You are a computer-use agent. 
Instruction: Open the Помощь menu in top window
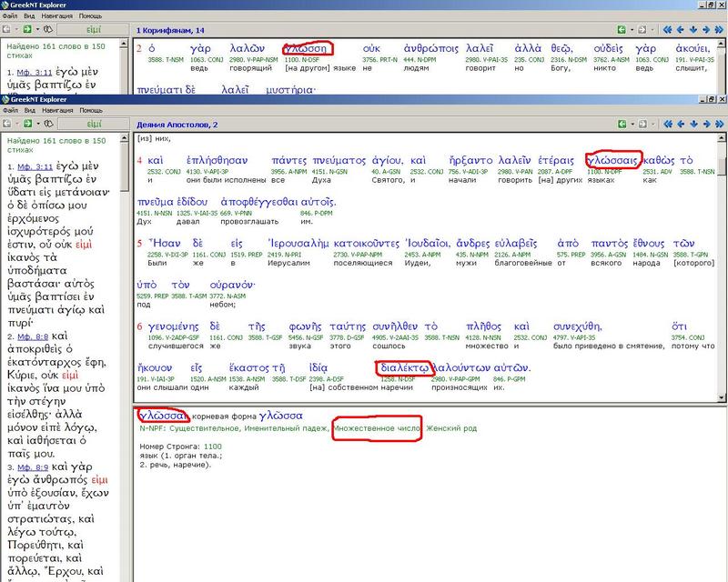(x=90, y=16)
